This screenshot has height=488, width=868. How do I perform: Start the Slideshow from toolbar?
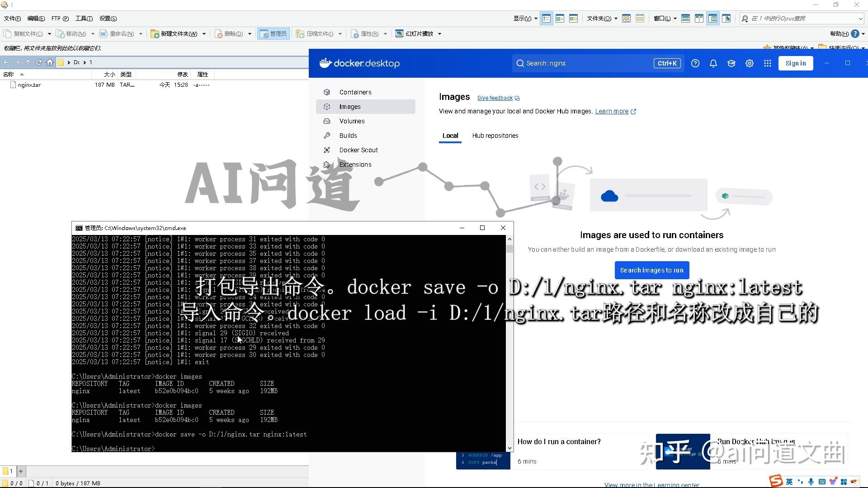414,33
